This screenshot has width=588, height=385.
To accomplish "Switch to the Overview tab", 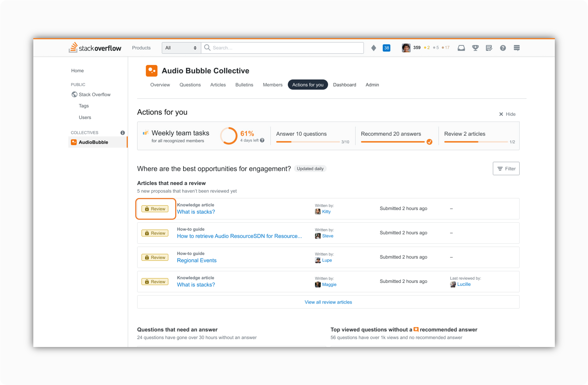I will [160, 85].
